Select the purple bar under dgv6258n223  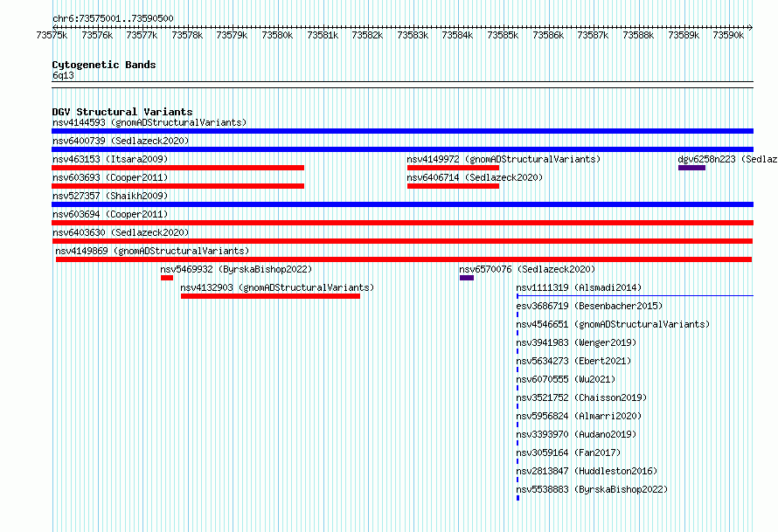coord(691,168)
